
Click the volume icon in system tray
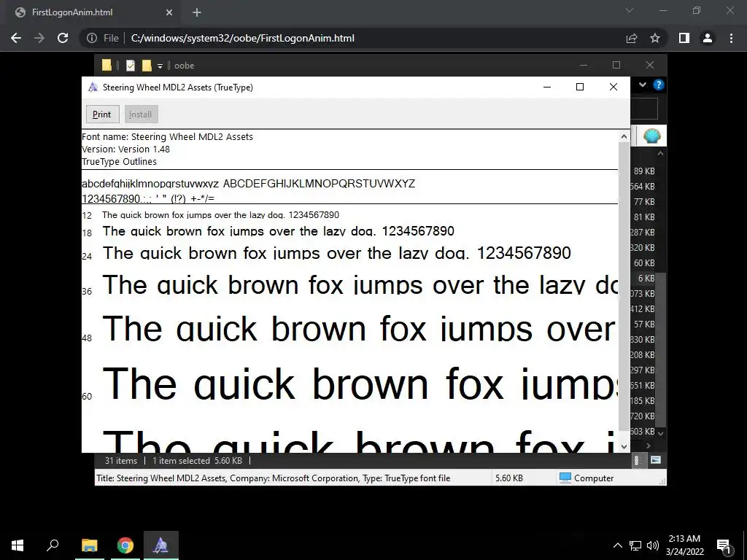[652, 545]
